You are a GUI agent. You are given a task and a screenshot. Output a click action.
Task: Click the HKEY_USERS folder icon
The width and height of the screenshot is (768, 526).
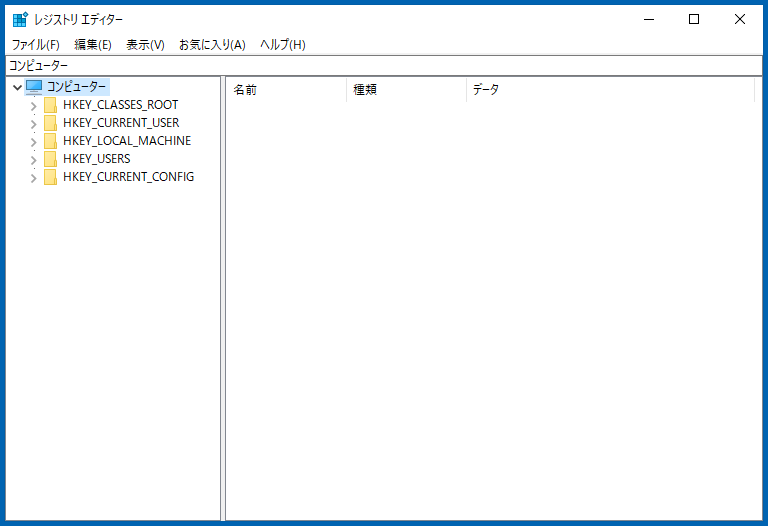click(51, 159)
